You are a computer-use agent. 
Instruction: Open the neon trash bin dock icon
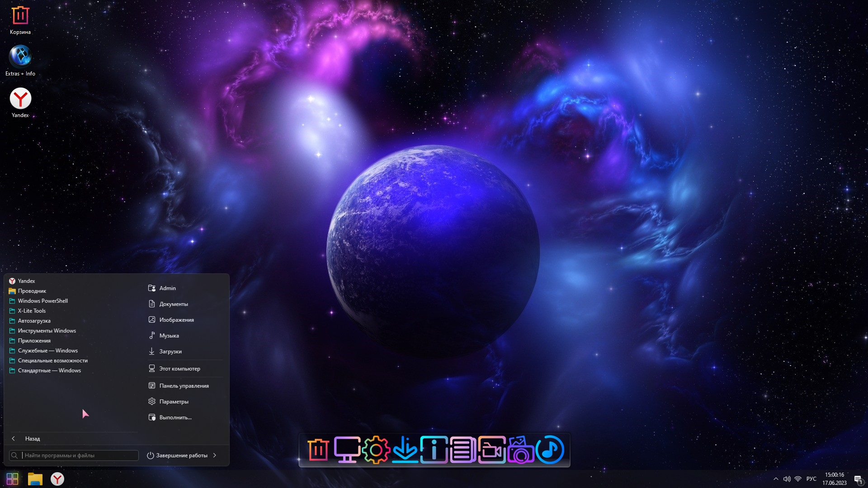(318, 450)
